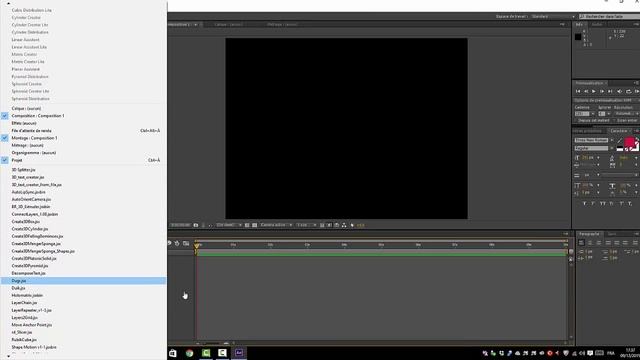Open the green Camtasia taskbar icon
This screenshot has height=360, width=640.
tap(206, 353)
